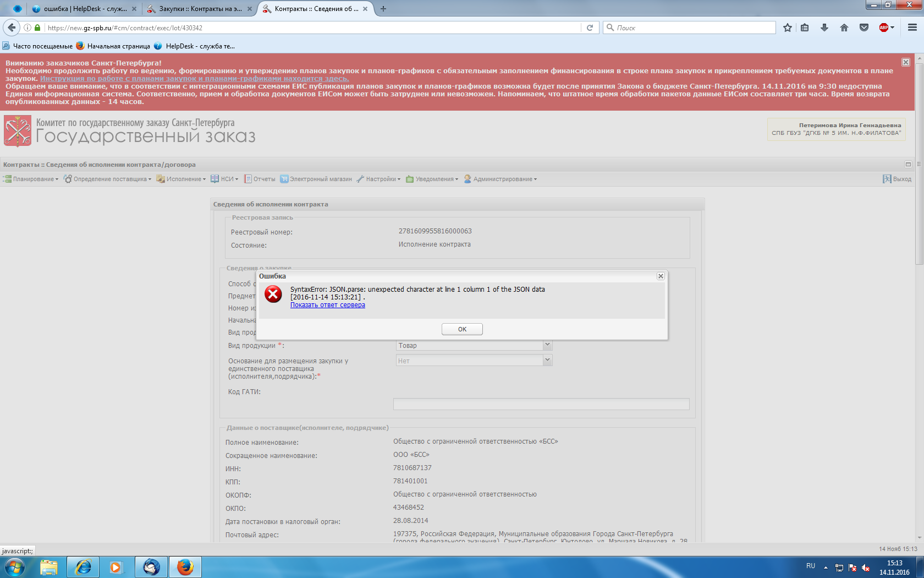Click the ОКПО value 43468452
Screen dimensions: 924x578
(409, 508)
